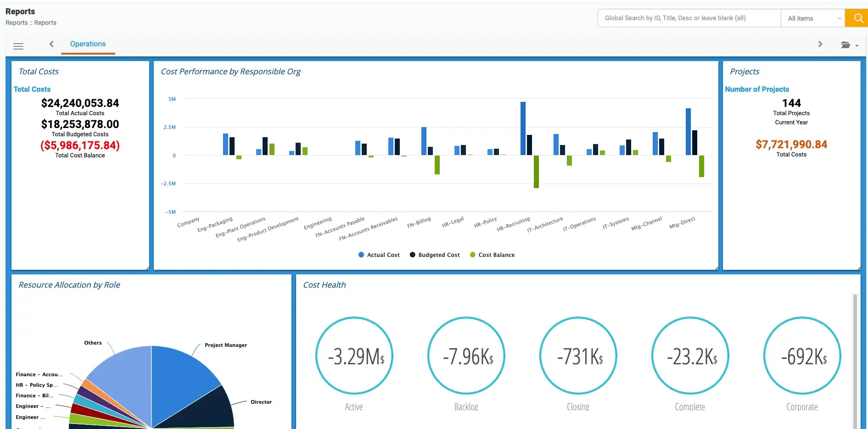Click the HR-Recruiting cost balance bar
Screen dimensions: 868x429
[536, 172]
